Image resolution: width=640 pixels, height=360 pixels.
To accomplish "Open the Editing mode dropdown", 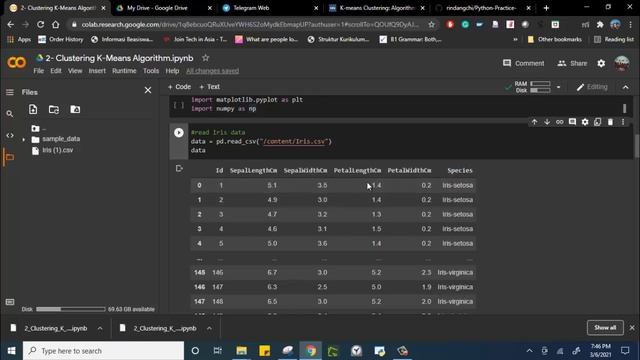I will 592,87.
